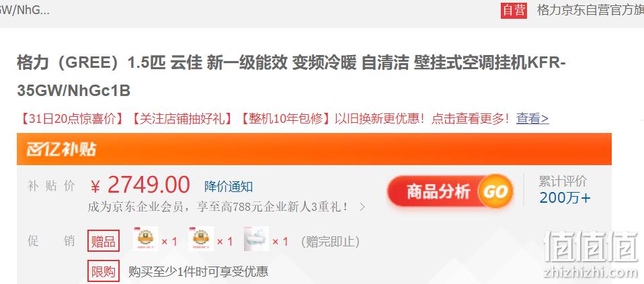Viewport: 644px width, 284px height.
Task: Open the 京东企业会员 offer text
Action: [x=218, y=206]
